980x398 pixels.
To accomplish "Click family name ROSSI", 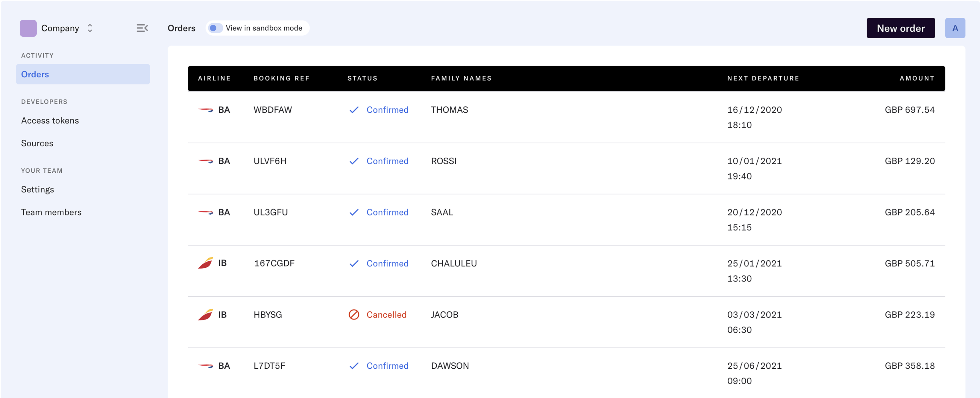I will (x=444, y=161).
